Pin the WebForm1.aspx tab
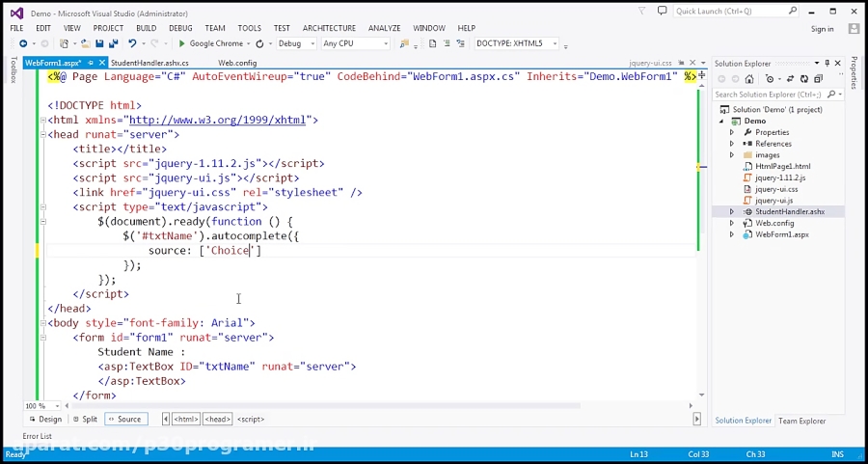This screenshot has height=464, width=868. [91, 63]
